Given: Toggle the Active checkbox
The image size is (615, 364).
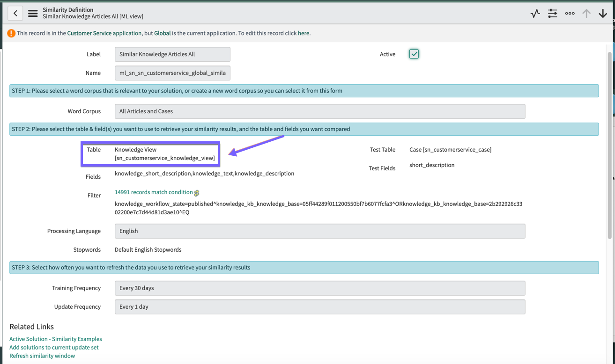Looking at the screenshot, I should click(x=414, y=54).
